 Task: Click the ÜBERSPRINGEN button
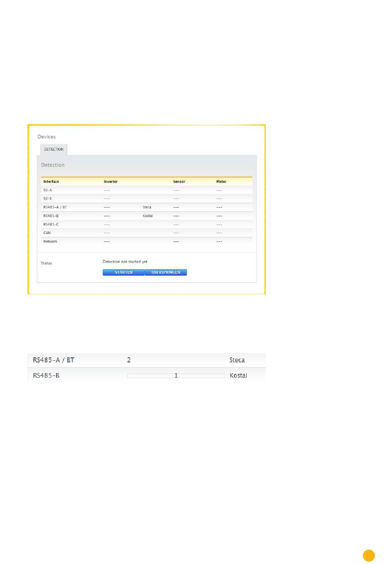pos(166,272)
